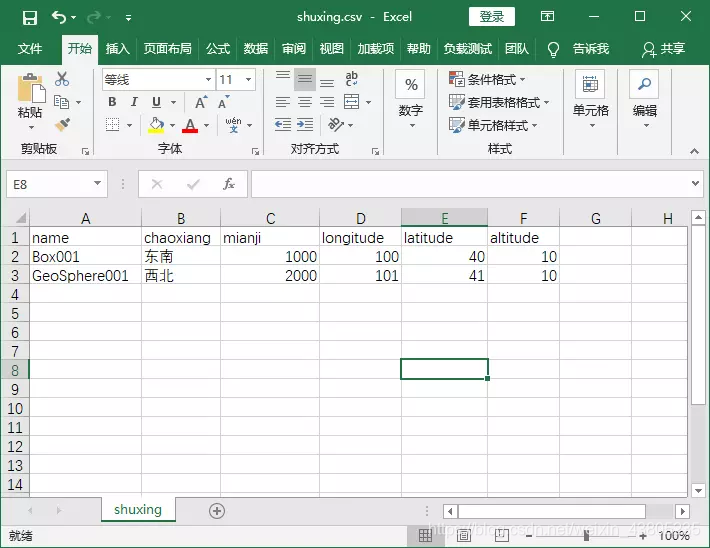
Task: Switch to the 公式 tab
Action: pyautogui.click(x=218, y=48)
